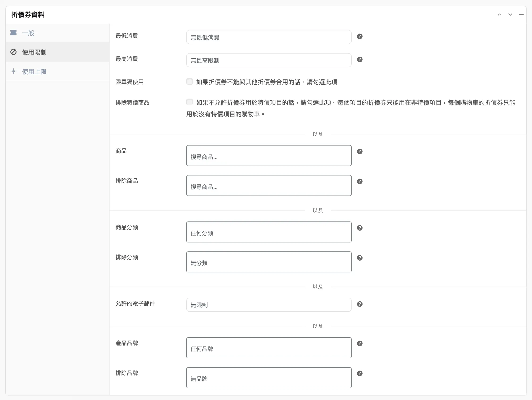
Task: Click the 如果折價券不能與其他折價券合用 description text
Action: click(x=266, y=82)
